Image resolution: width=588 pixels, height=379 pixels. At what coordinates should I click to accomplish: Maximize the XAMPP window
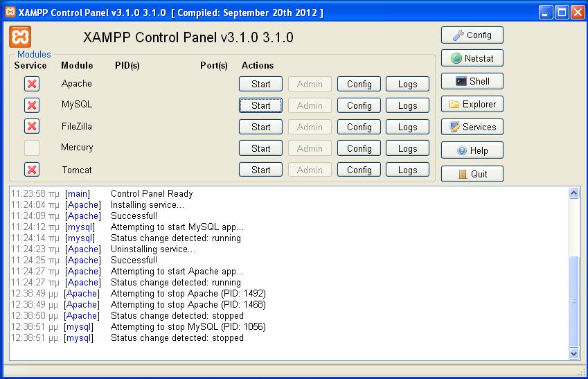(x=562, y=12)
